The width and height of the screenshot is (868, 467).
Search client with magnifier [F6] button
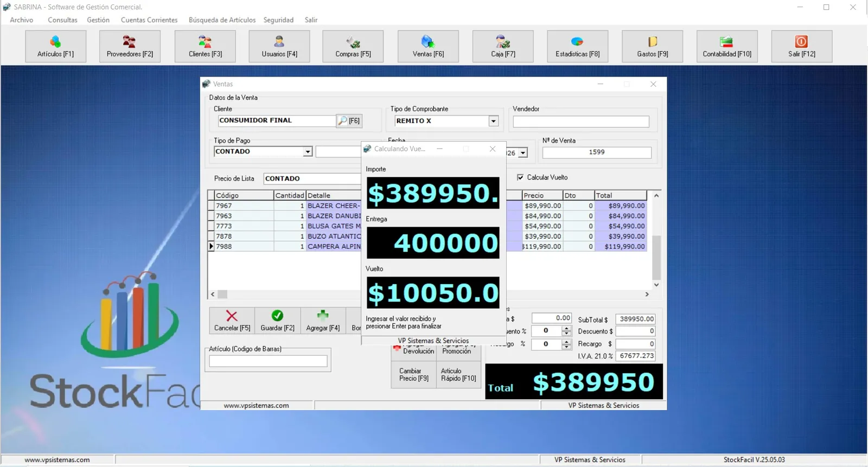(x=349, y=121)
